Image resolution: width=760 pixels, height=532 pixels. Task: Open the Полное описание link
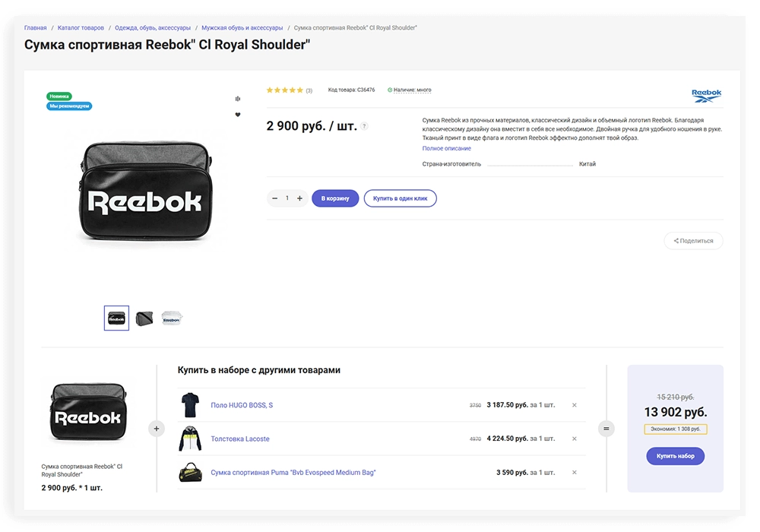click(x=446, y=148)
